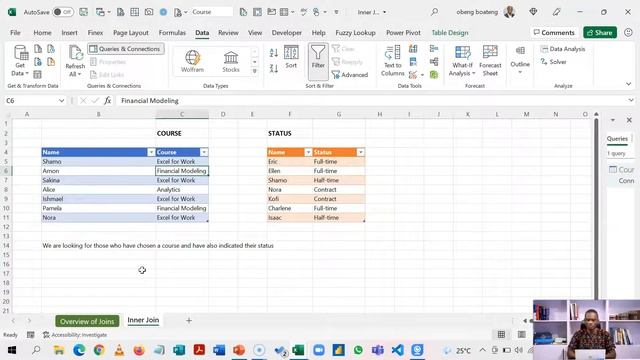Launch VLC media player from taskbar

click(119, 350)
